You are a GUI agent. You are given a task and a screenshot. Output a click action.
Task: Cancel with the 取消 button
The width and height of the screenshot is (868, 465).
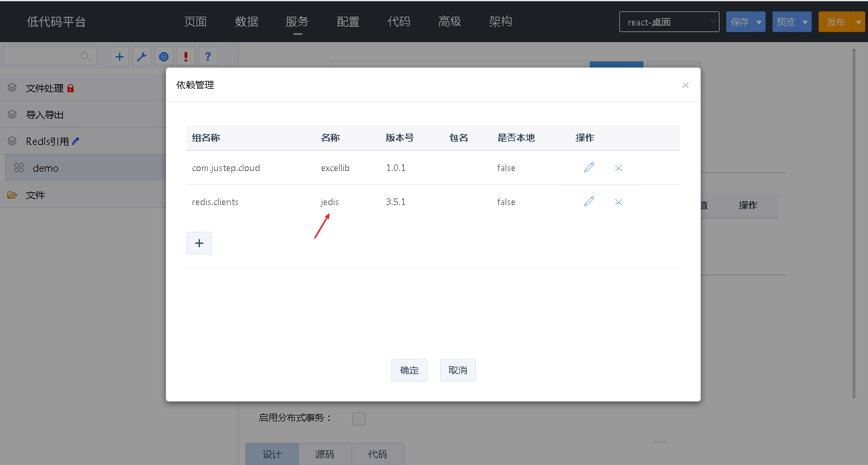click(458, 370)
